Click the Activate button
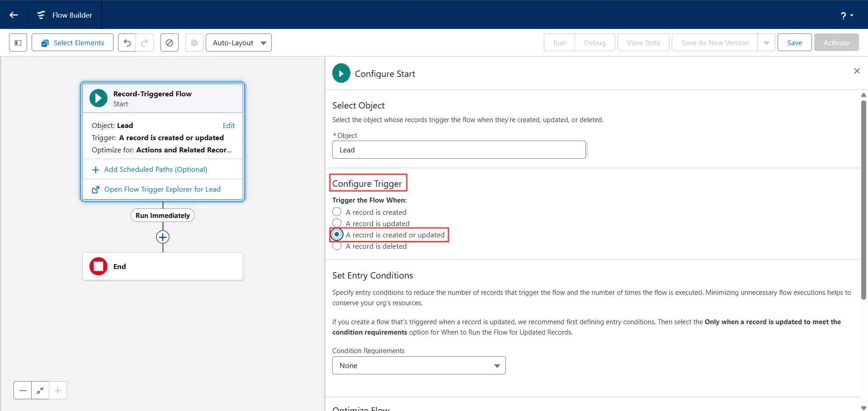The height and width of the screenshot is (411, 868). (836, 43)
